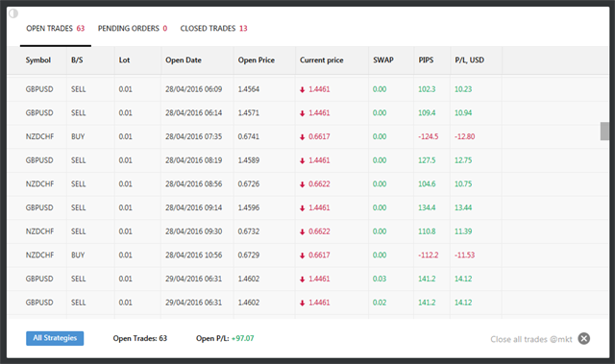Select GBPUSD in the 28/04/2016 06:14 row
Viewport: 615px width, 364px height.
pos(39,112)
